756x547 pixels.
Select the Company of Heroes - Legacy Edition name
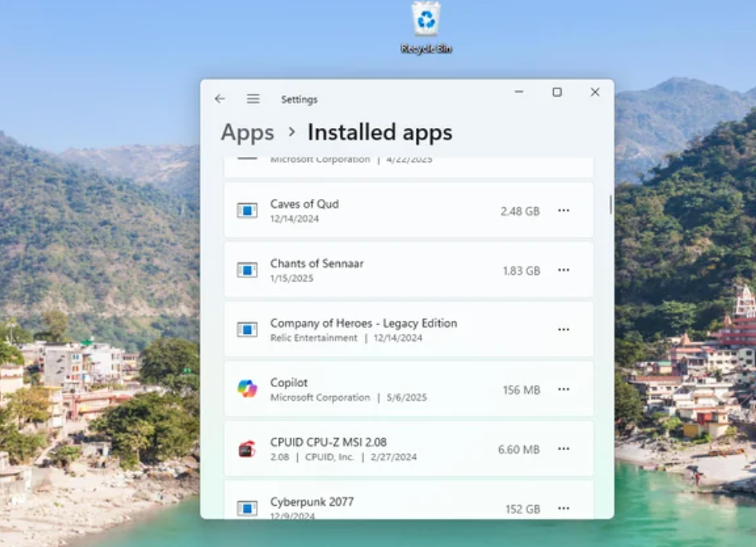coord(364,323)
